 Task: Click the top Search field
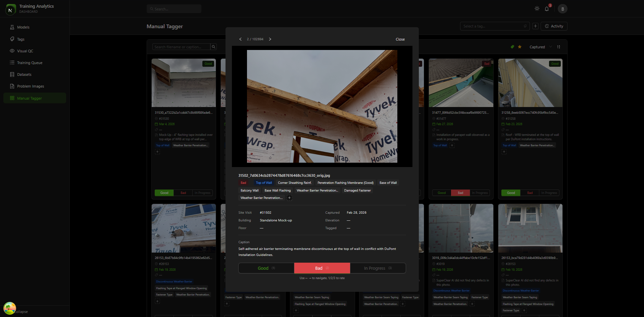tap(174, 9)
